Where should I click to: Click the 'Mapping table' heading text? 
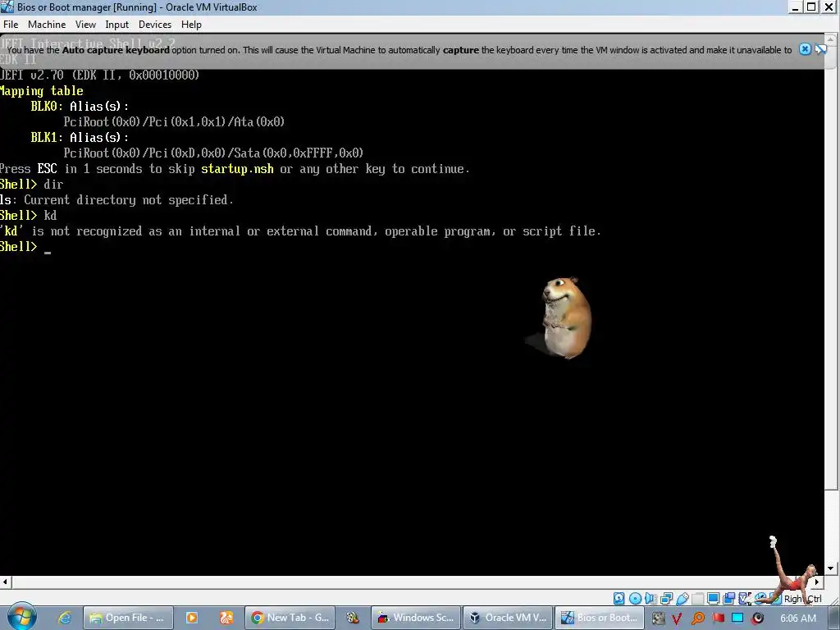tap(41, 90)
